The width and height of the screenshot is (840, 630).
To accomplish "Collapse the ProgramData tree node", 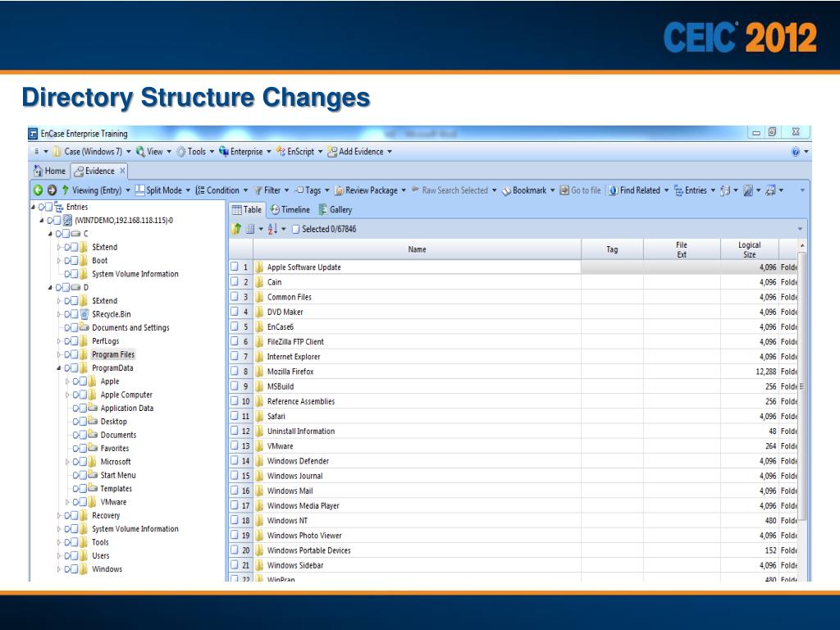I will click(x=59, y=368).
